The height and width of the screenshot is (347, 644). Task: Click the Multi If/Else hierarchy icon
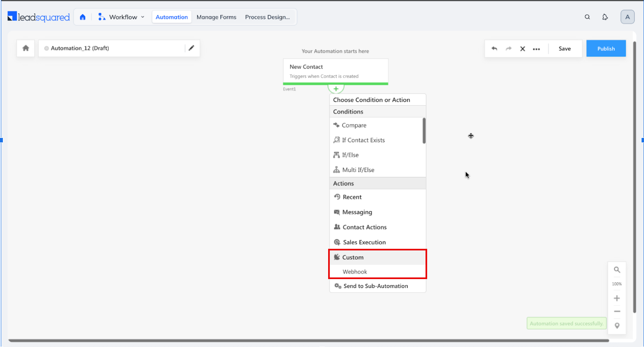click(336, 170)
